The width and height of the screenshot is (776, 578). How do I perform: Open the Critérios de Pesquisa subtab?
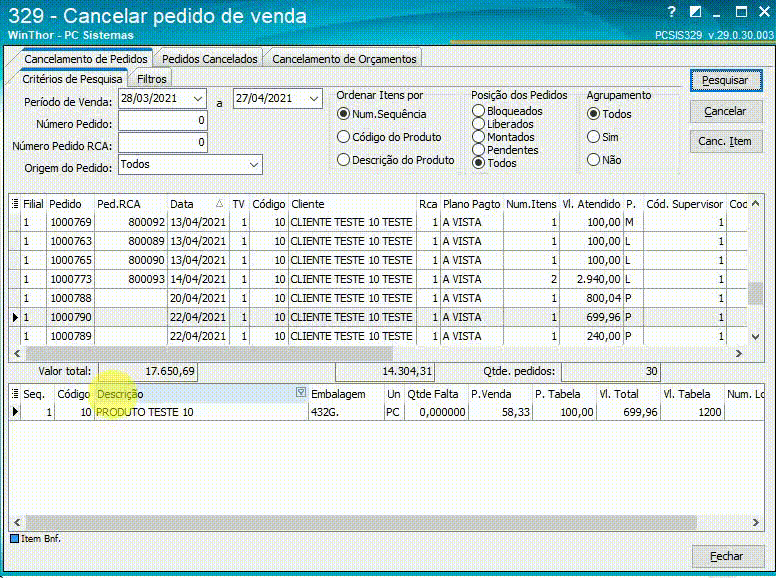(x=72, y=79)
